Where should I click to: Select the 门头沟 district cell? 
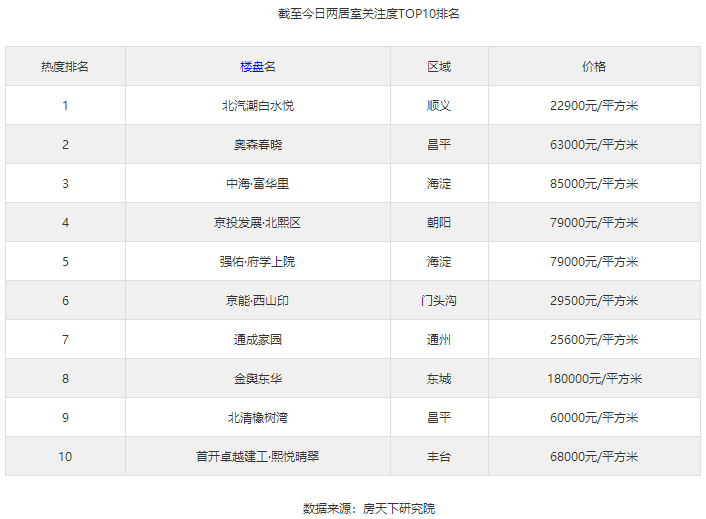(439, 301)
